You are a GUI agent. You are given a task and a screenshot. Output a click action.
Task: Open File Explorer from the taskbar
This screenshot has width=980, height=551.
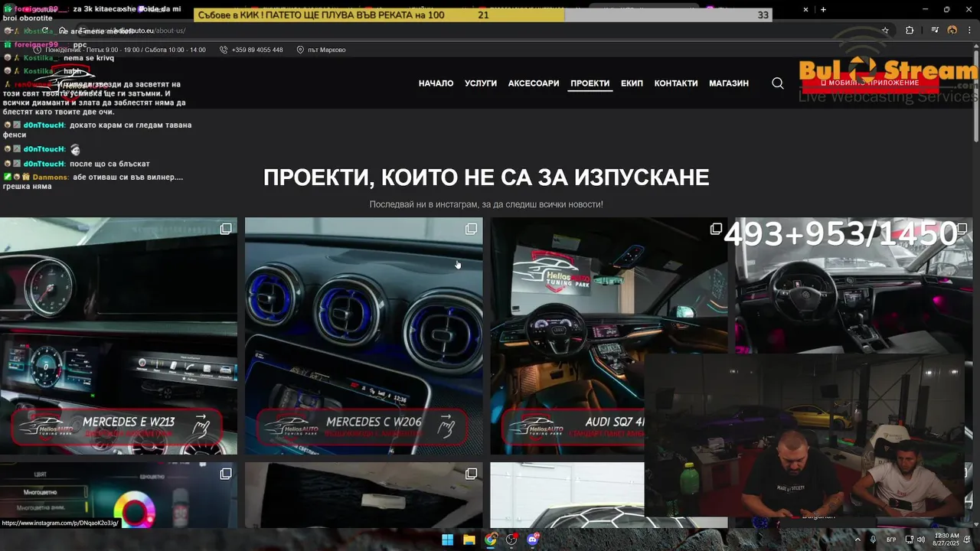pyautogui.click(x=469, y=540)
